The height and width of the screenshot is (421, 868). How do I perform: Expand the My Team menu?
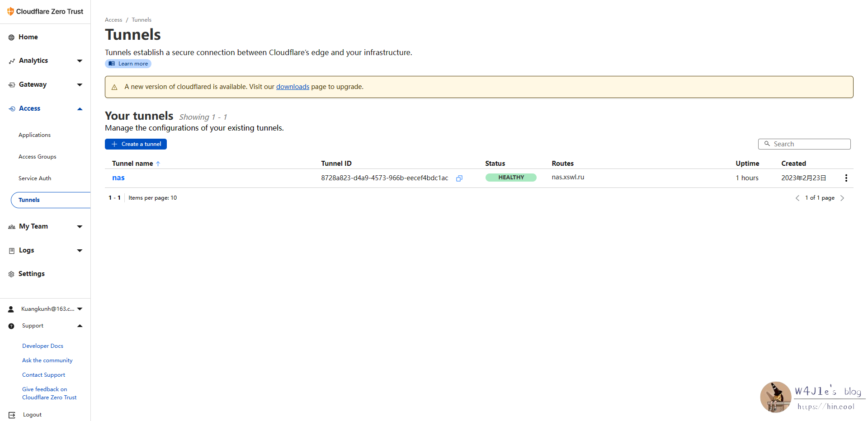[x=79, y=226]
